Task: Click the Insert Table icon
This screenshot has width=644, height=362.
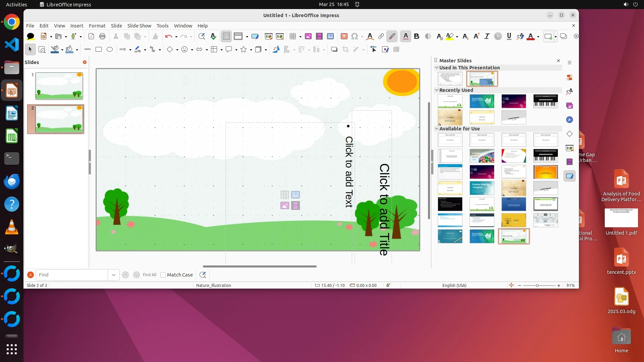Action: [x=293, y=36]
